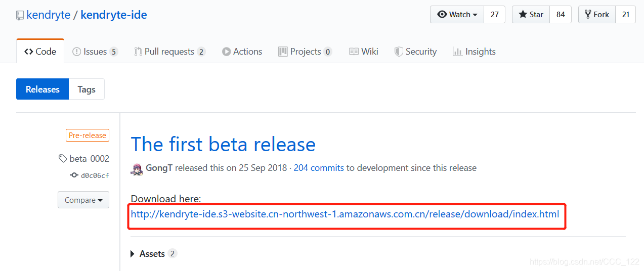644x271 pixels.
Task: View the 27 watchers count
Action: pyautogui.click(x=494, y=15)
